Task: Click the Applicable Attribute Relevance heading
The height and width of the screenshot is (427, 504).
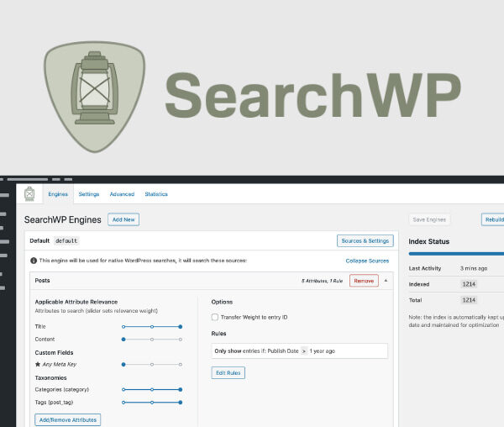Action: tap(76, 302)
